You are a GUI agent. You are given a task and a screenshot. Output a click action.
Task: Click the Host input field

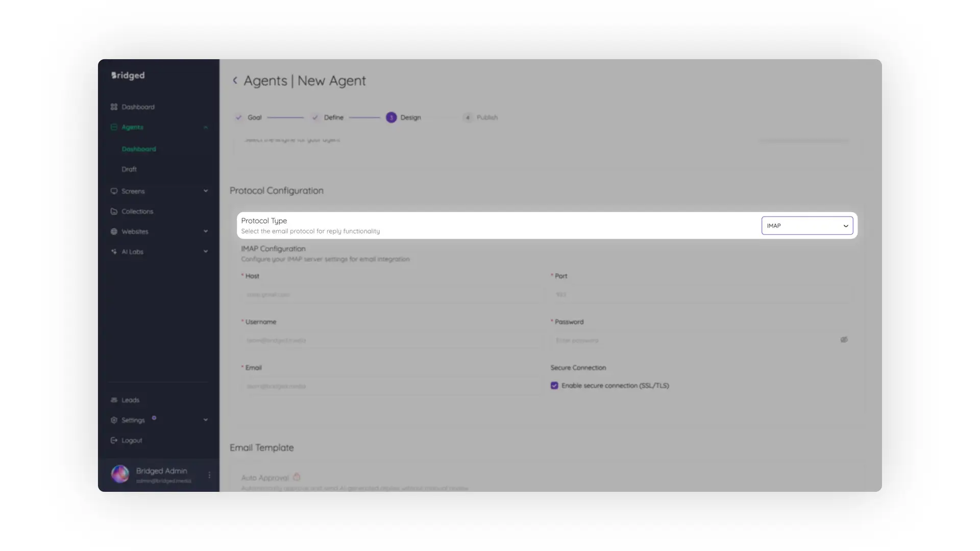391,294
